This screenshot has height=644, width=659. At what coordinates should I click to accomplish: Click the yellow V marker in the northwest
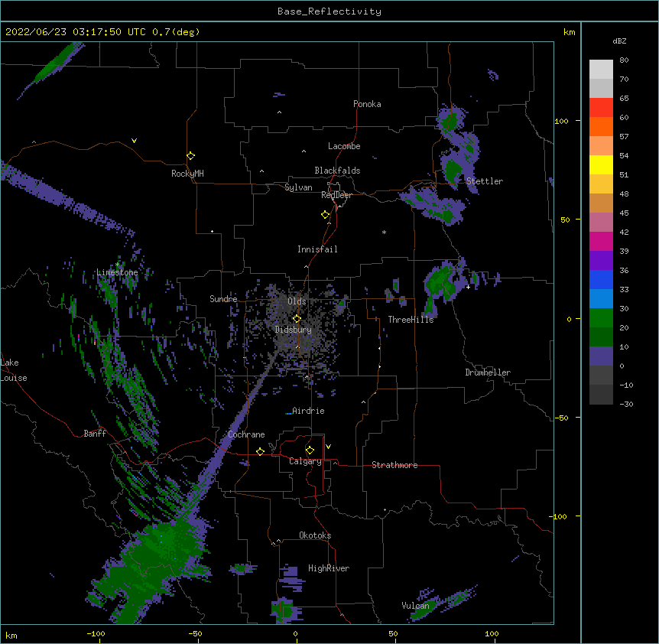(x=134, y=141)
